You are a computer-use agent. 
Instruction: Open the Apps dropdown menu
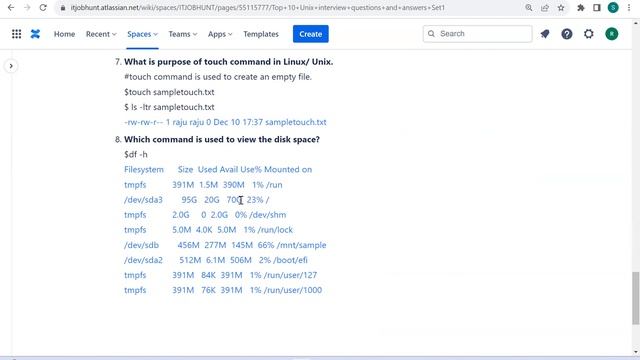click(220, 34)
